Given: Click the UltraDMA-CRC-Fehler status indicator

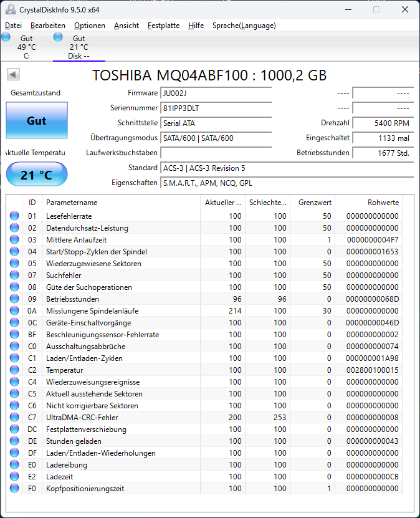Looking at the screenshot, I should coord(14,417).
